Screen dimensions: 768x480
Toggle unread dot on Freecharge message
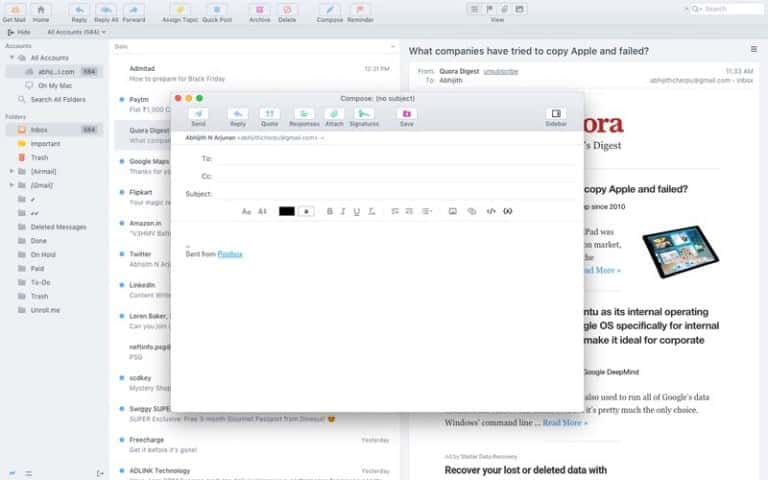tap(121, 440)
